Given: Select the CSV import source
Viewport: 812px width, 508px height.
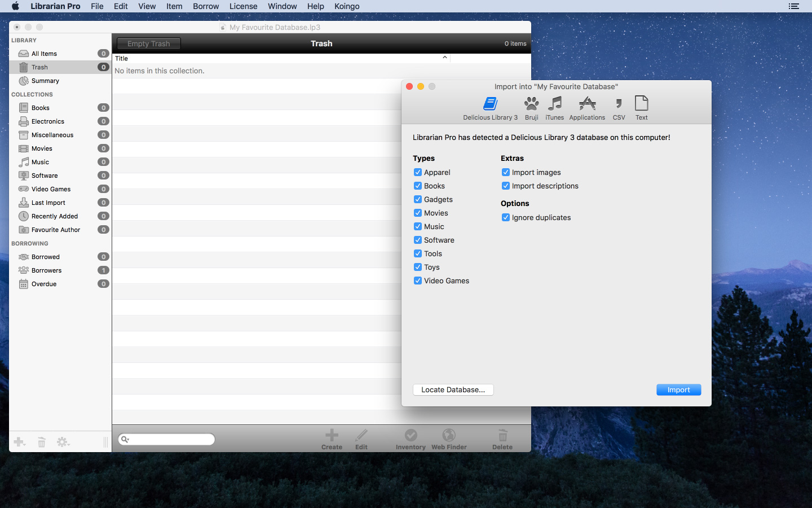Looking at the screenshot, I should tap(619, 108).
